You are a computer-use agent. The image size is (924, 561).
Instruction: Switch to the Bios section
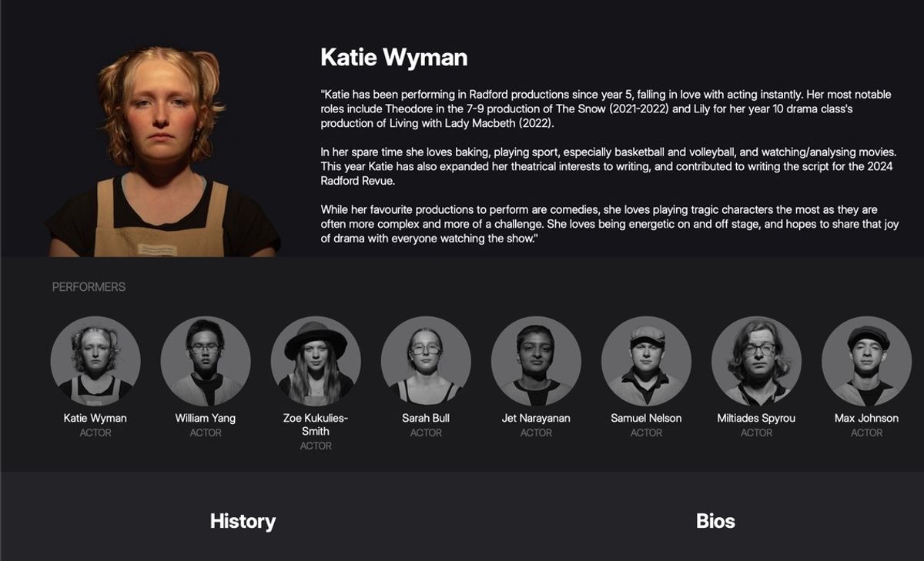(715, 522)
